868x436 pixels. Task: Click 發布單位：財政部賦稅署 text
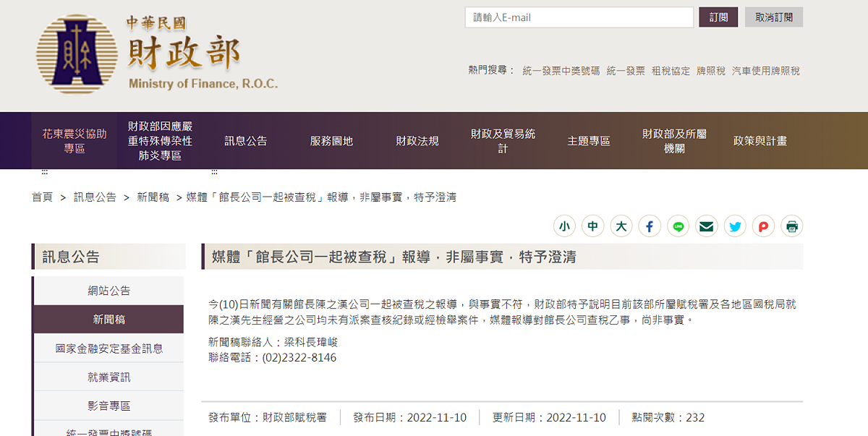coord(268,417)
